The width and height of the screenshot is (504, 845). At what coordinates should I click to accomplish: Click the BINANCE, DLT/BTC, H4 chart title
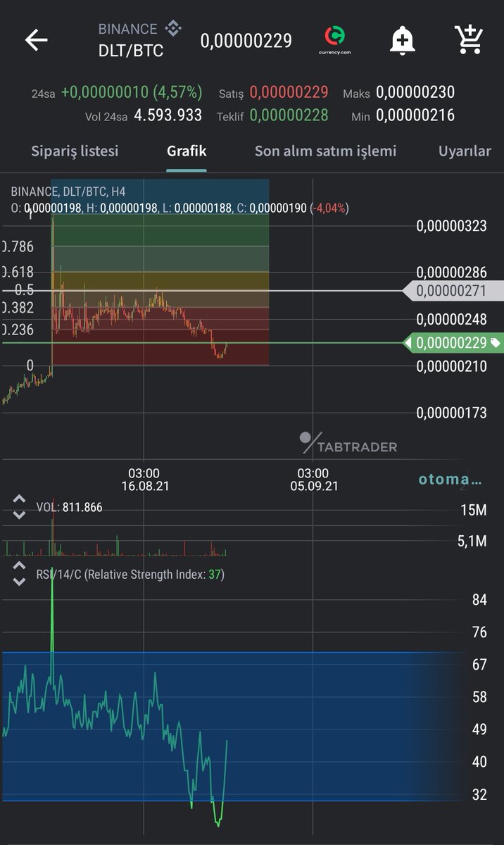[68, 192]
